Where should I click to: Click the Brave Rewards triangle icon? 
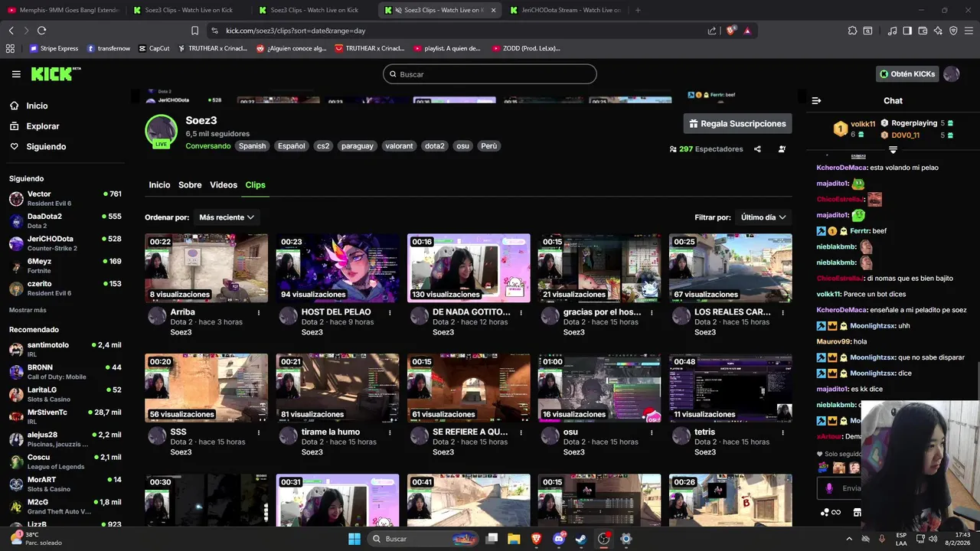tap(747, 31)
